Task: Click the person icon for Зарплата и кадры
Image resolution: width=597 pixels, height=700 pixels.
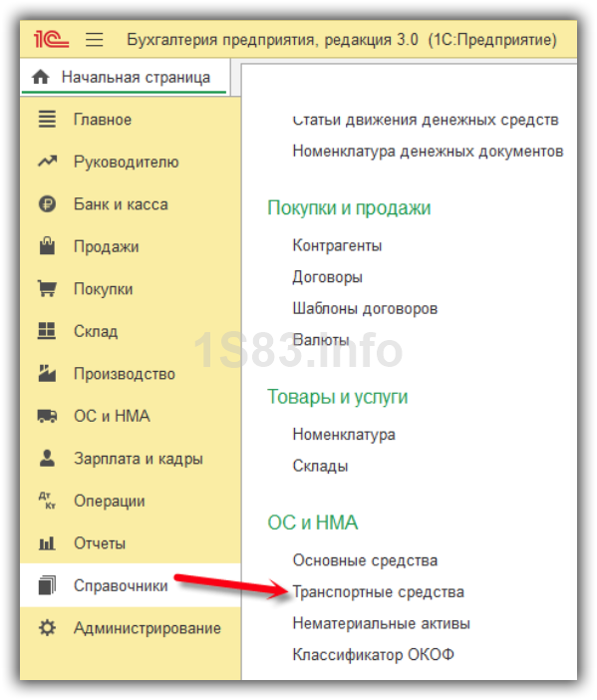Action: 47,458
